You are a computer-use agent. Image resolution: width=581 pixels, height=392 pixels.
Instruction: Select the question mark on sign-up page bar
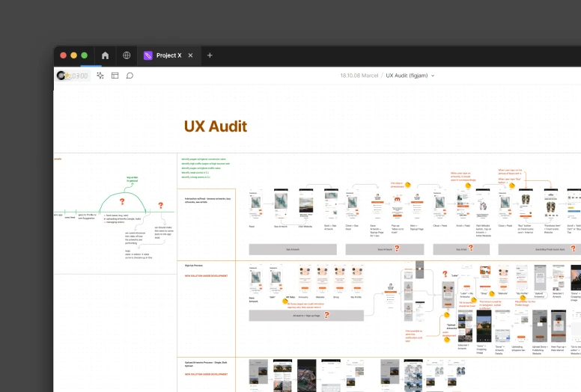326,315
